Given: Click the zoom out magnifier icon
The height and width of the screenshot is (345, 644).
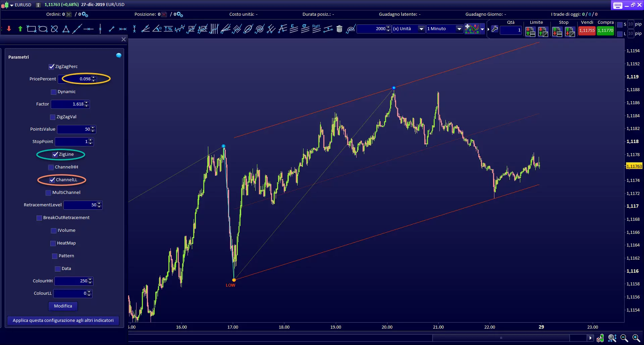Looking at the screenshot, I should coord(624,338).
